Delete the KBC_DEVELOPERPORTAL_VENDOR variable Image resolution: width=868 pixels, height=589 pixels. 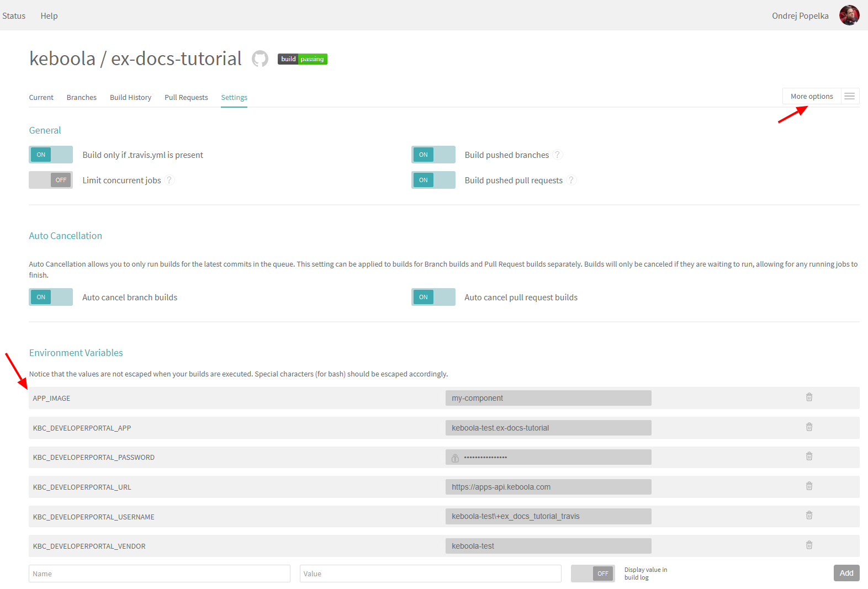pyautogui.click(x=809, y=545)
